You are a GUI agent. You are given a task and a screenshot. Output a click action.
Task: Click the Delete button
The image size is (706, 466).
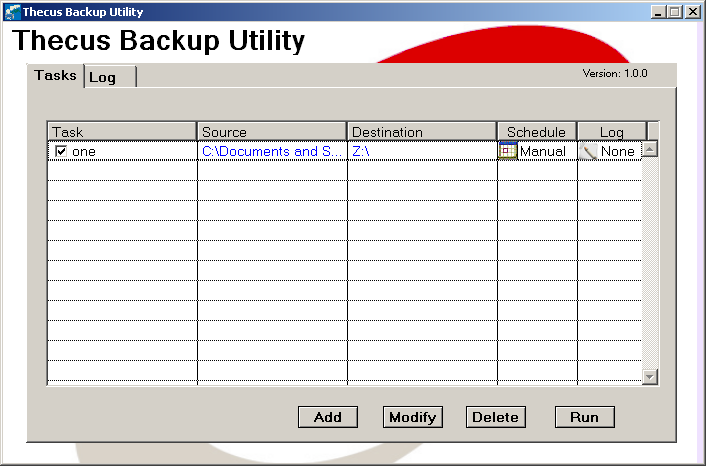tap(496, 417)
